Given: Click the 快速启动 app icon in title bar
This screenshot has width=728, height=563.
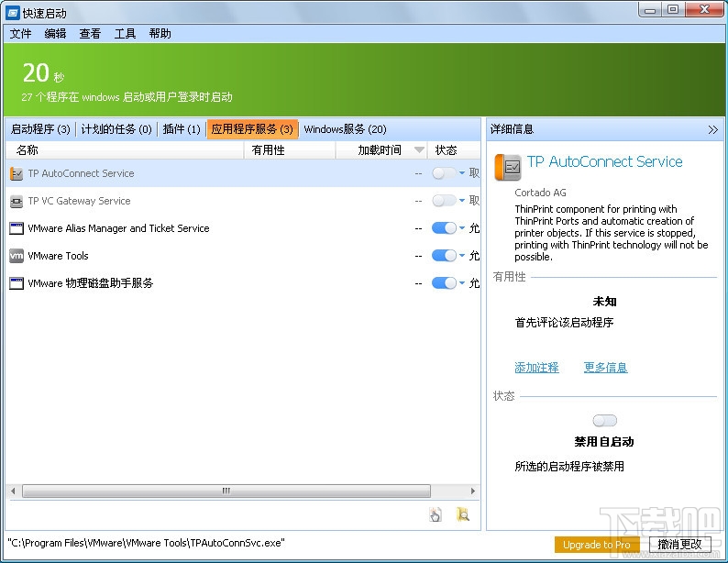Looking at the screenshot, I should click(13, 13).
